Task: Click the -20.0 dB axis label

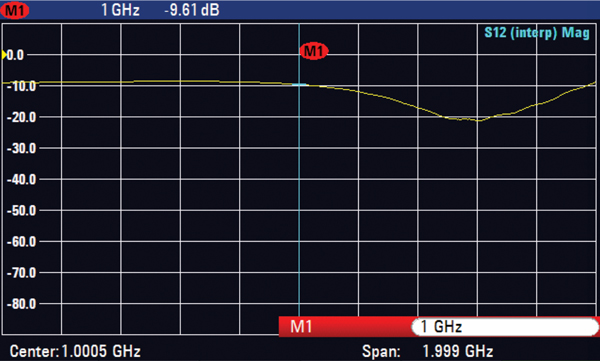Action: (x=21, y=117)
